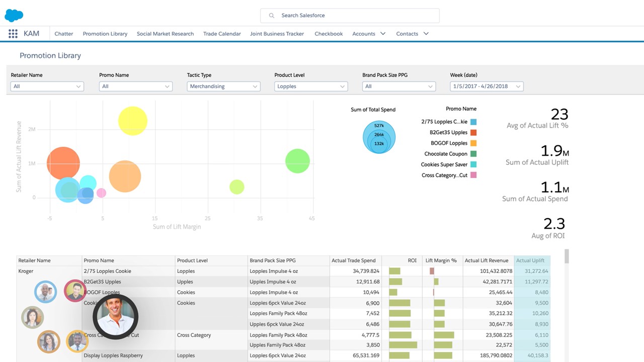This screenshot has width=644, height=362.
Task: Click blue-ringed avatar of man
Action: (x=45, y=291)
